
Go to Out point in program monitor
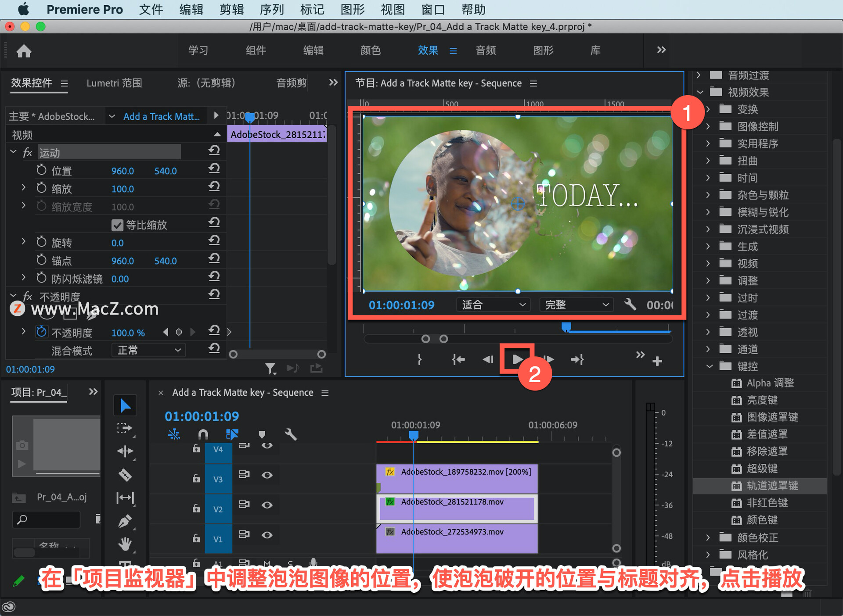(x=577, y=360)
